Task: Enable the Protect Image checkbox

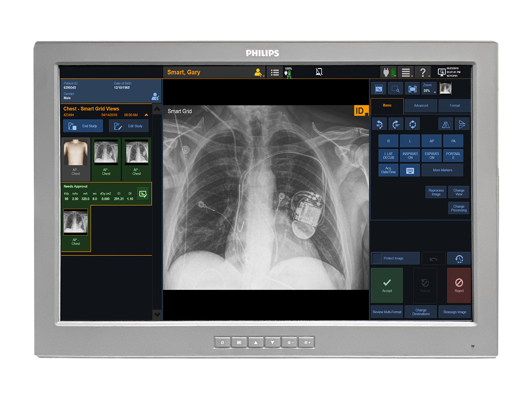Action: [377, 258]
